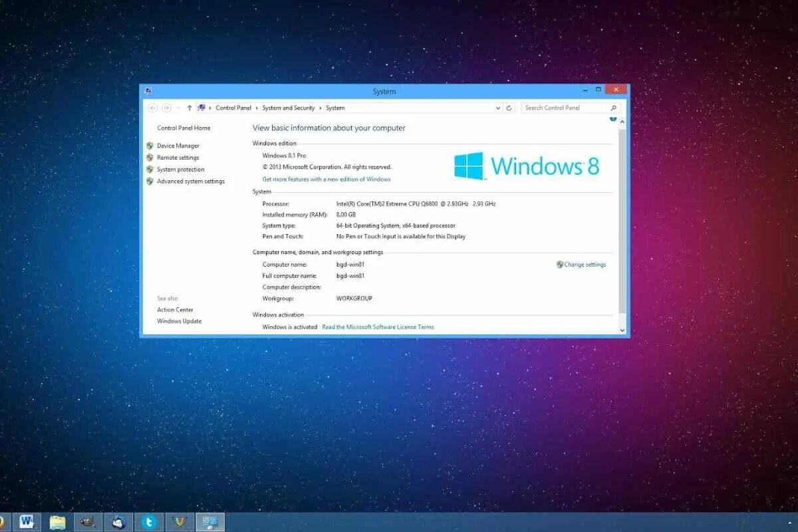Open the blue Help icon below search box
The height and width of the screenshot is (532, 798).
612,120
